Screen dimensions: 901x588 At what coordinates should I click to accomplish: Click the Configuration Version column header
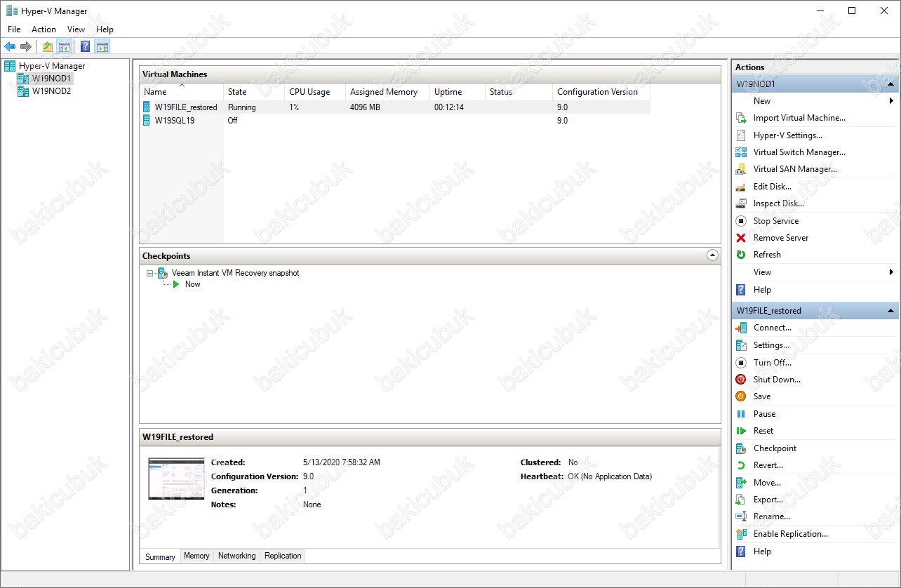601,92
